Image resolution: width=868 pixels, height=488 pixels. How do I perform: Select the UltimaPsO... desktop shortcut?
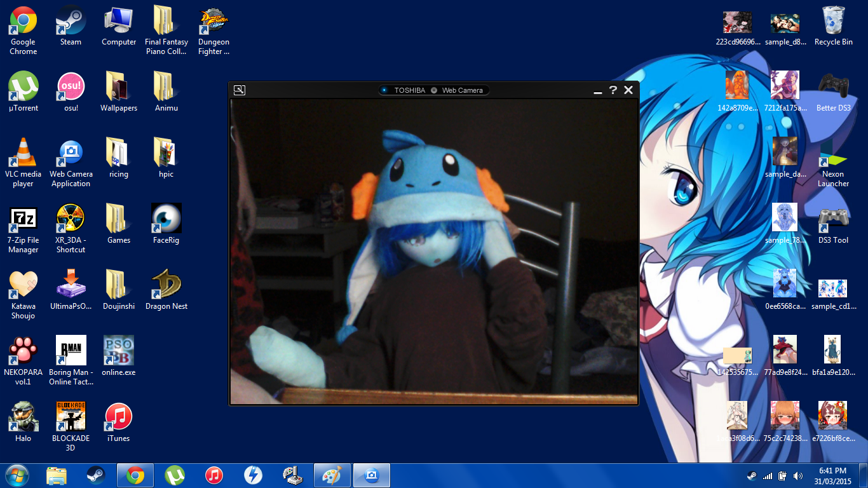point(71,290)
